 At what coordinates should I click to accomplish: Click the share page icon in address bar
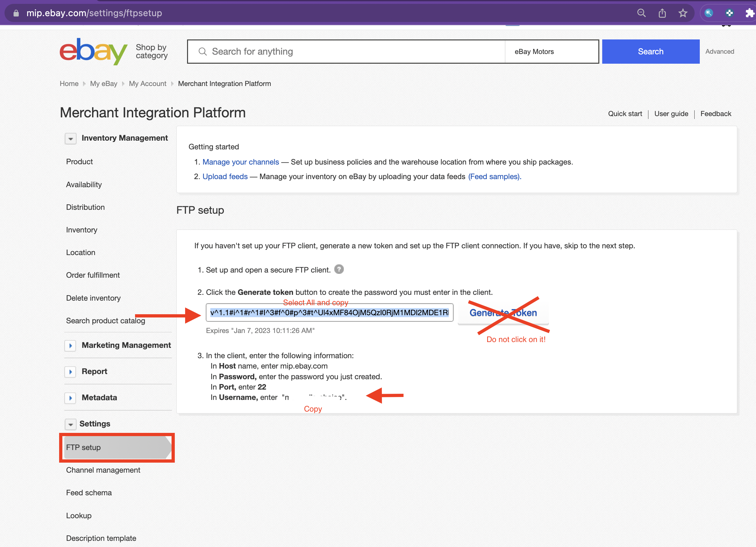coord(662,13)
